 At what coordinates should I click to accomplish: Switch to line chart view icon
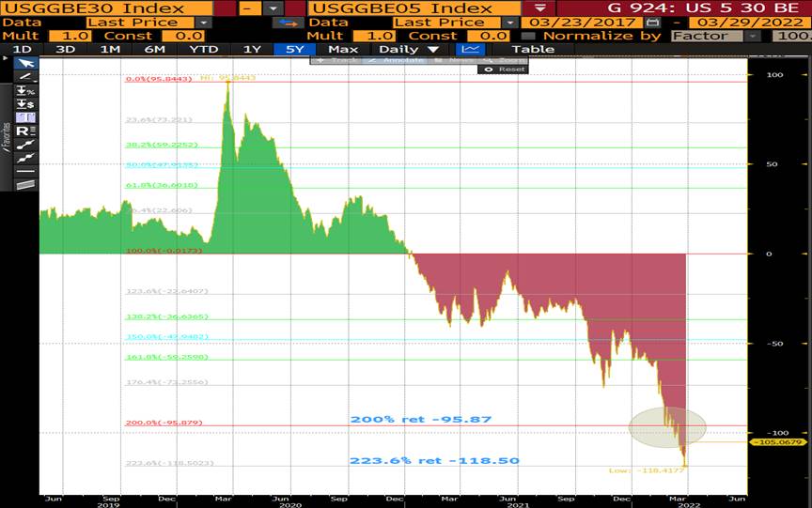(x=470, y=49)
